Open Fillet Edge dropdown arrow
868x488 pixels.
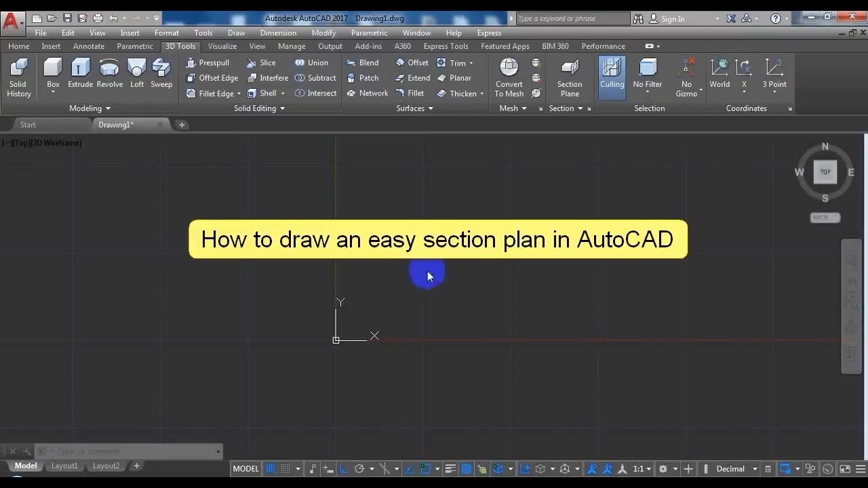pos(239,94)
